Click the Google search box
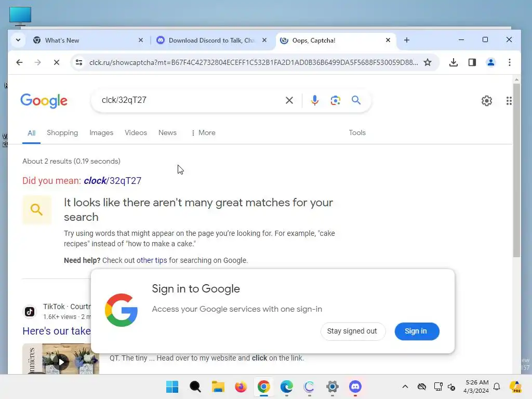The height and width of the screenshot is (399, 532). pos(190,100)
